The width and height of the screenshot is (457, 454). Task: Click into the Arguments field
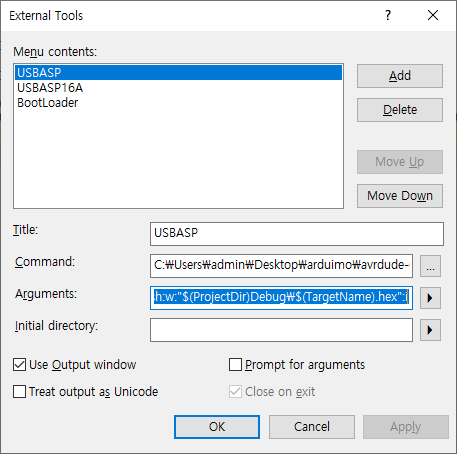click(281, 298)
